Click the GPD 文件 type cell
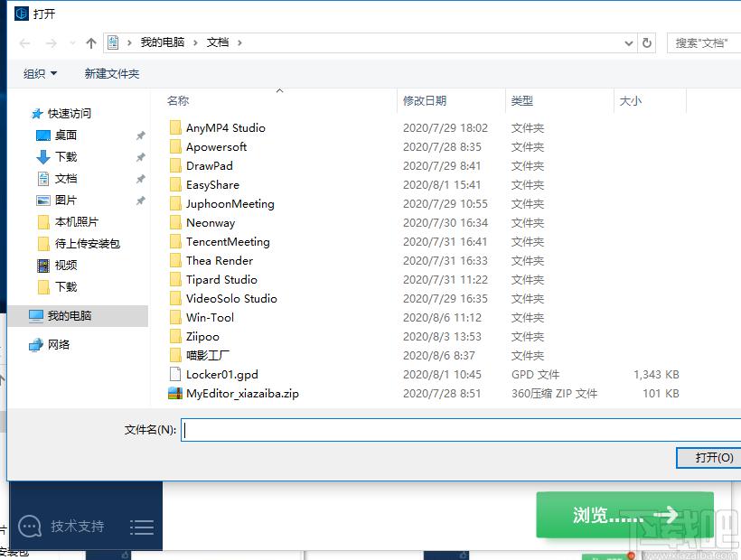 [535, 375]
